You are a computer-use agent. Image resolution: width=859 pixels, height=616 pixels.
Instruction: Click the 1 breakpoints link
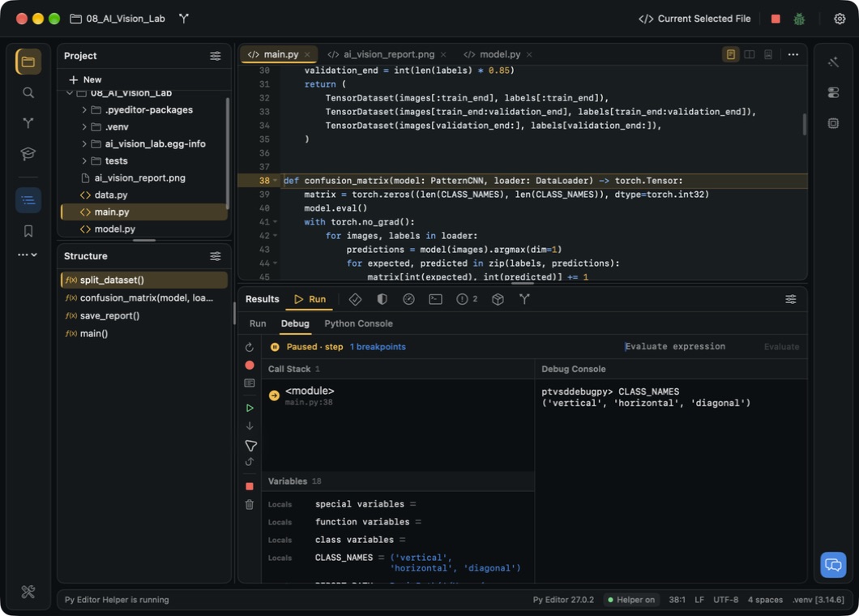(378, 347)
